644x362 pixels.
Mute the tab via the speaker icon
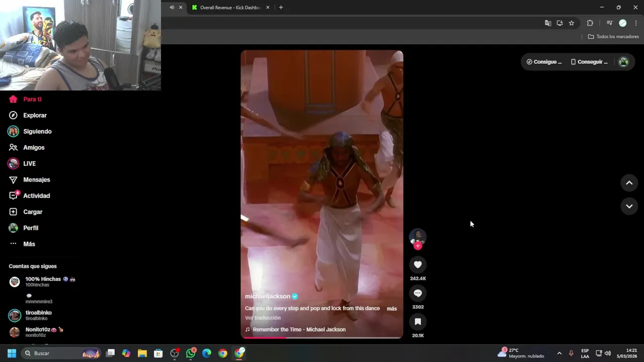coord(172,8)
